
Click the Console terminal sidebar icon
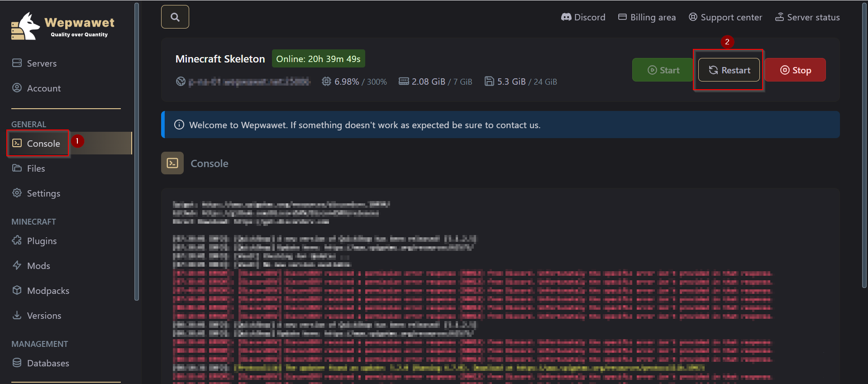pos(17,143)
